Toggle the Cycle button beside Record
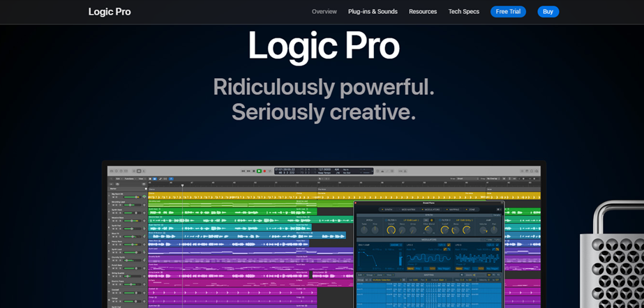 point(270,171)
